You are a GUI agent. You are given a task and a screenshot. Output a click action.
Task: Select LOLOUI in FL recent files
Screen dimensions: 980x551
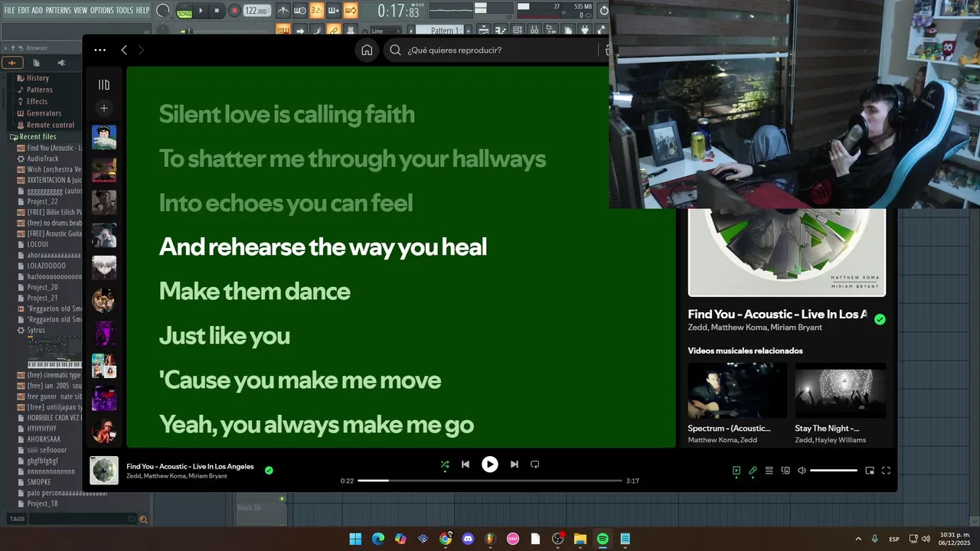point(38,245)
